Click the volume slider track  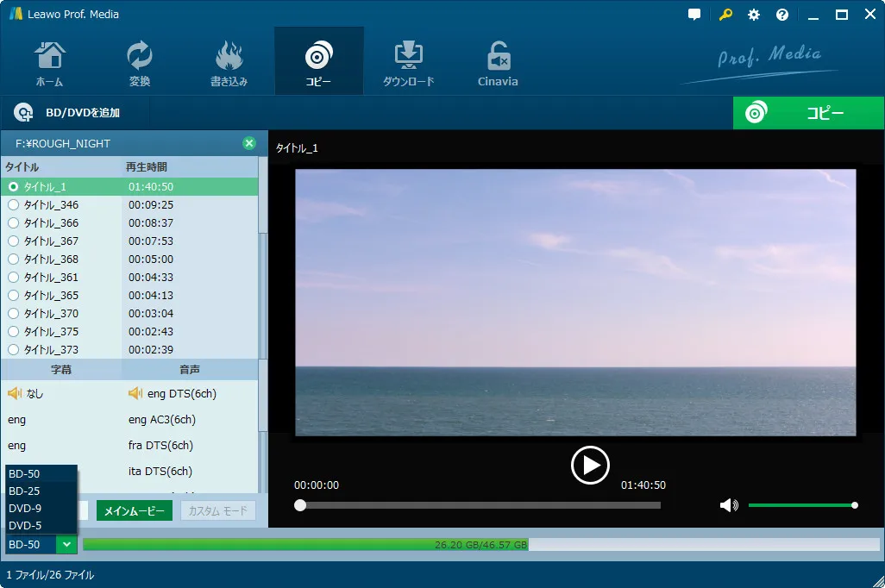coord(801,505)
